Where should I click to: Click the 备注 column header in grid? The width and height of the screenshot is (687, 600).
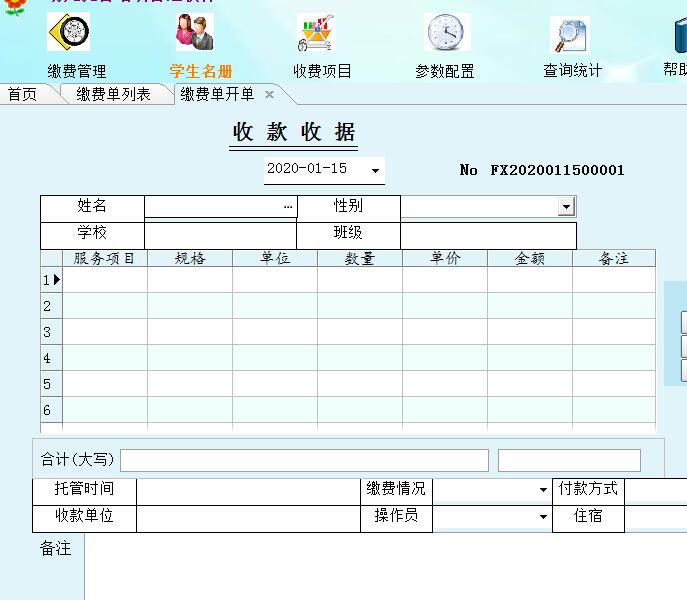click(x=614, y=258)
